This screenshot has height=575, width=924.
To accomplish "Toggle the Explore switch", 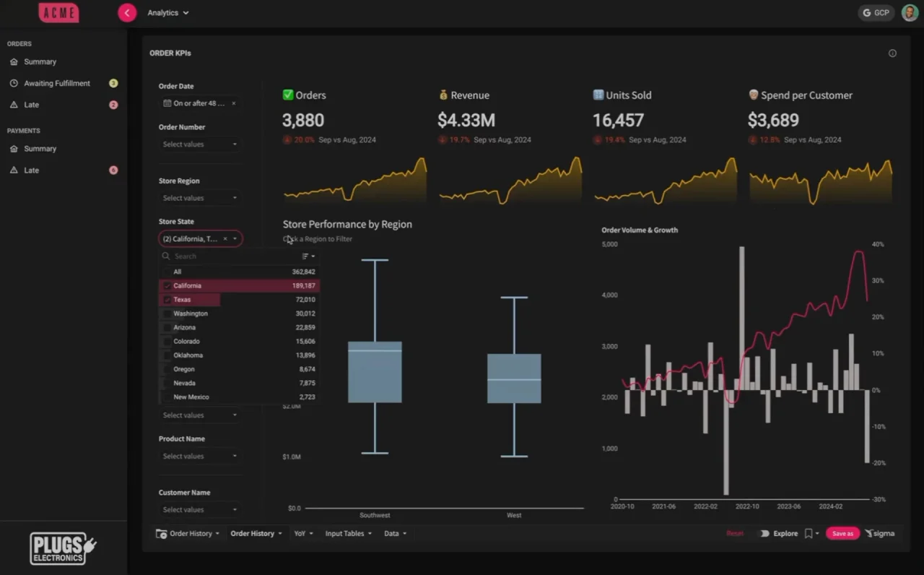I will (x=763, y=534).
